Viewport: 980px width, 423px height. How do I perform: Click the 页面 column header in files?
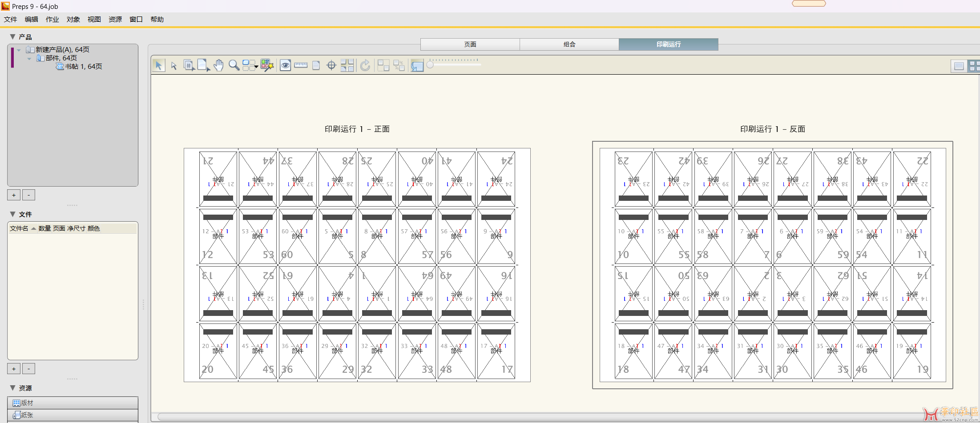pos(59,228)
